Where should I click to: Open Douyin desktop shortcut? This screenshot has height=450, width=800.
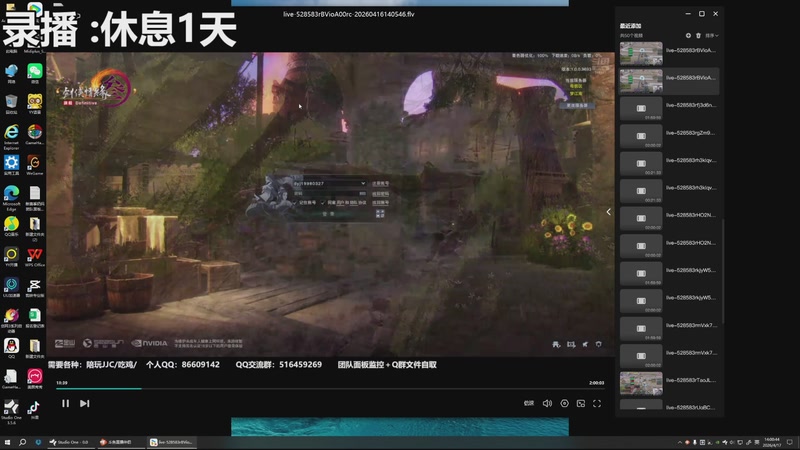35,410
